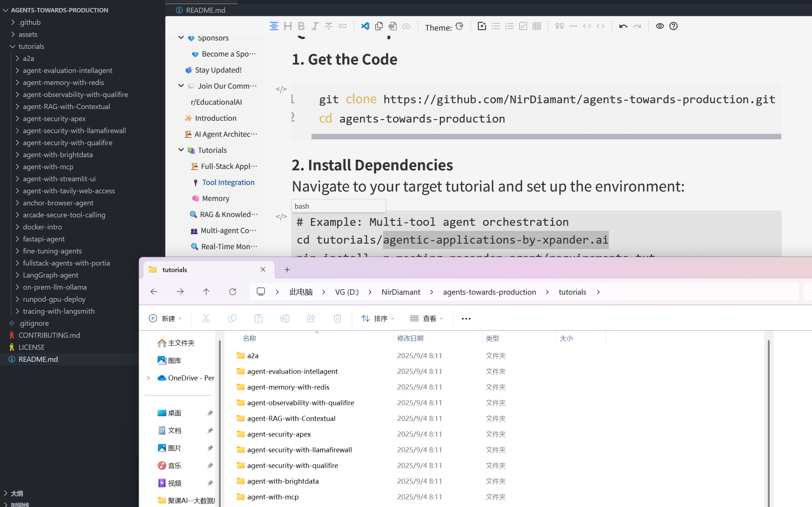The height and width of the screenshot is (507, 812).
Task: Collapse the Join Our Community outline section
Action: (x=181, y=86)
